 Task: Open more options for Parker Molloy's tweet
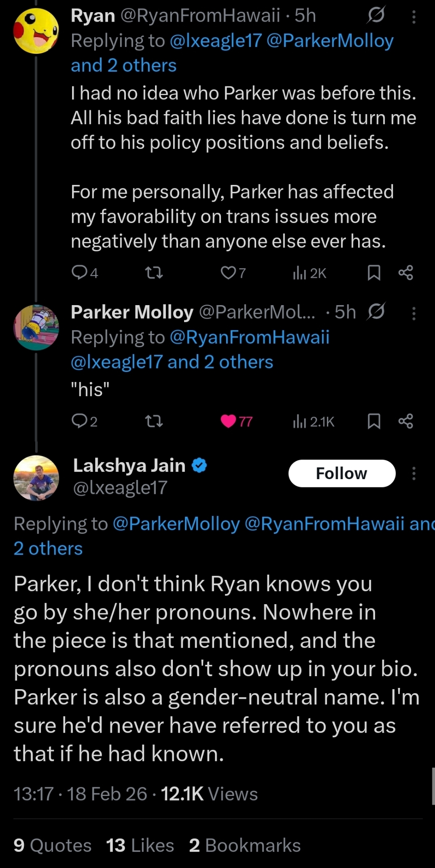tap(414, 313)
